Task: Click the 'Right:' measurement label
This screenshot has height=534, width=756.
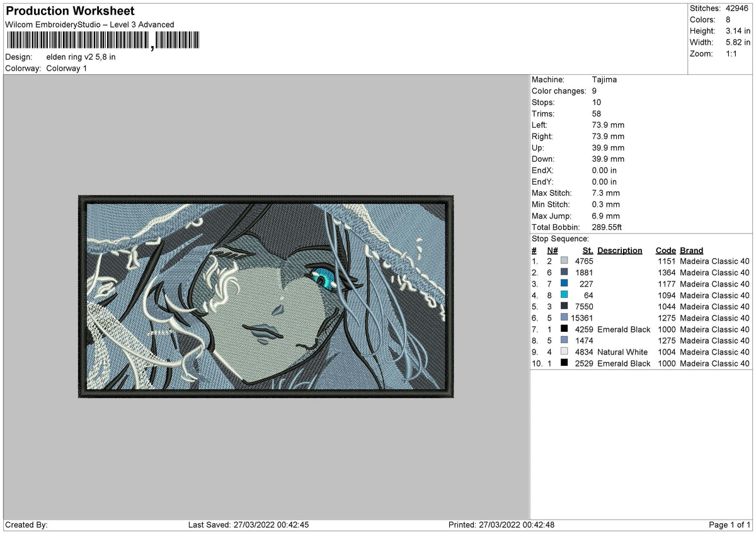Action: [542, 136]
